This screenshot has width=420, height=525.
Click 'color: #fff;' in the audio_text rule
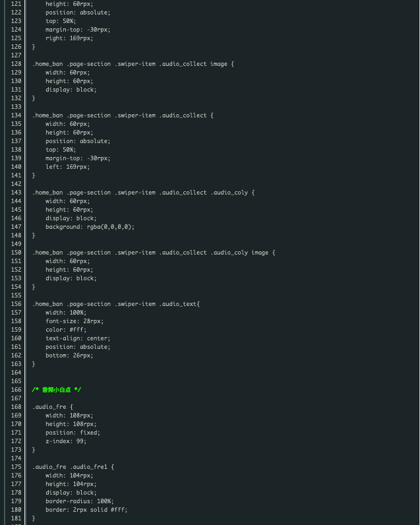pyautogui.click(x=66, y=330)
